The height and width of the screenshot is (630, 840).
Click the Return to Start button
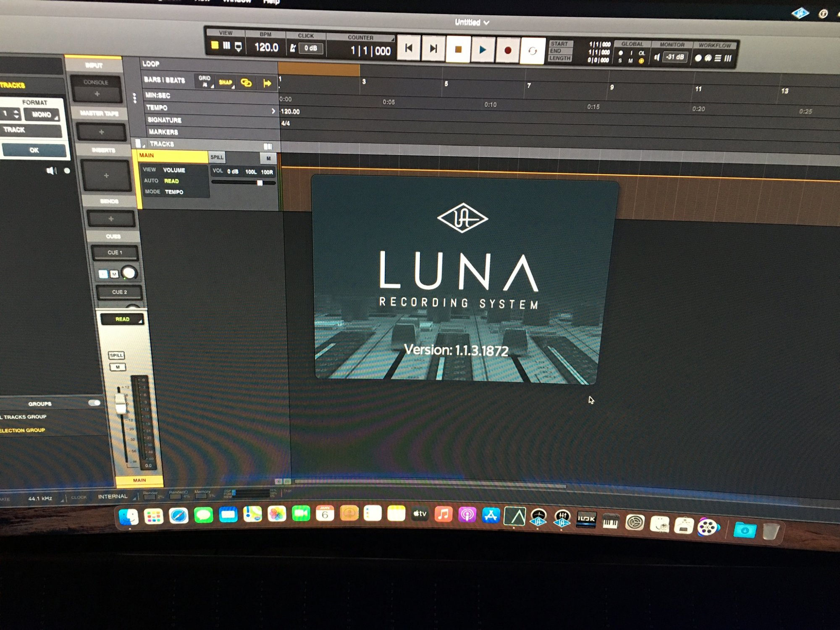pos(408,49)
